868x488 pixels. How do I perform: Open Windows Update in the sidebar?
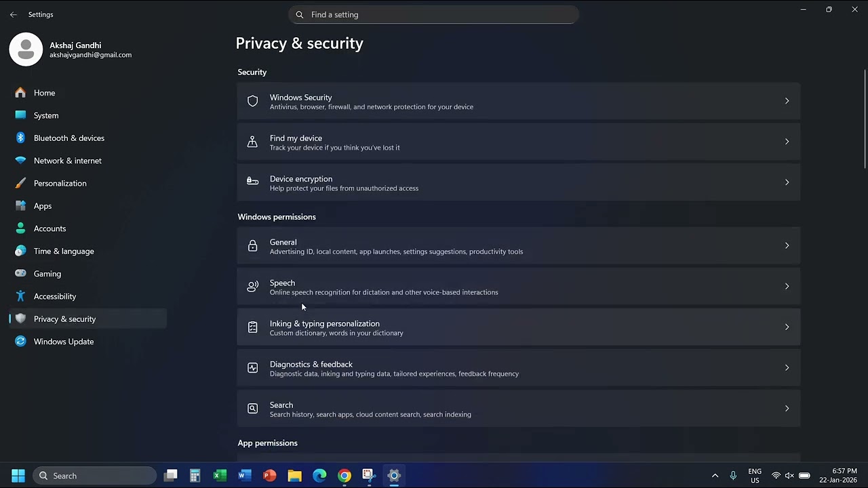[x=88, y=342]
